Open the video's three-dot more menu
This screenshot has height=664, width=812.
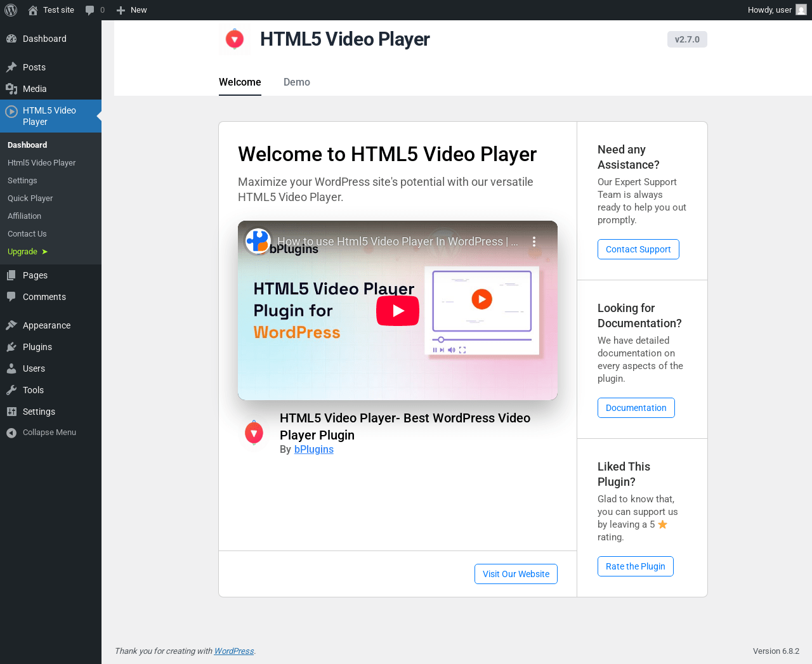pyautogui.click(x=534, y=242)
